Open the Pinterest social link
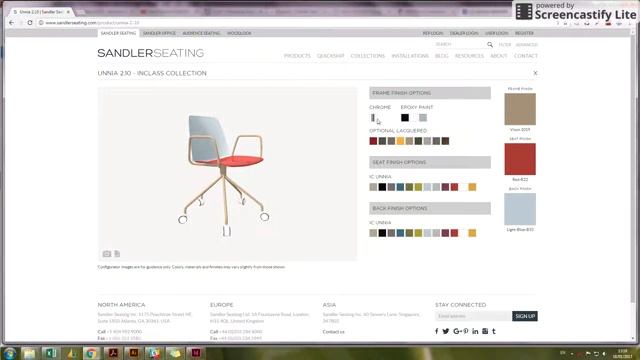 pyautogui.click(x=466, y=331)
